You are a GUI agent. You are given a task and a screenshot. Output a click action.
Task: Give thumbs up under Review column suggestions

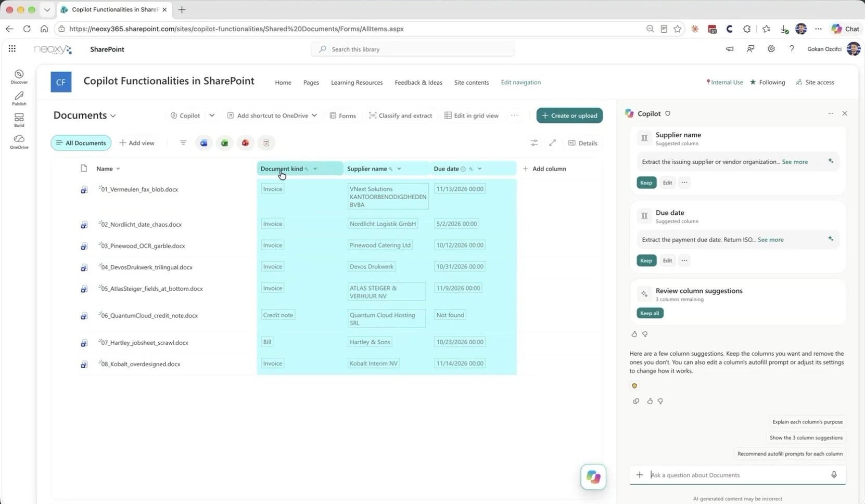[634, 334]
